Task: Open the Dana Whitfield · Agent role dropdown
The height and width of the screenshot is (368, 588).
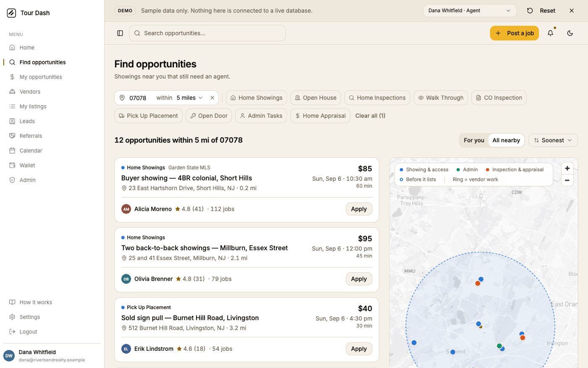Action: click(x=470, y=11)
